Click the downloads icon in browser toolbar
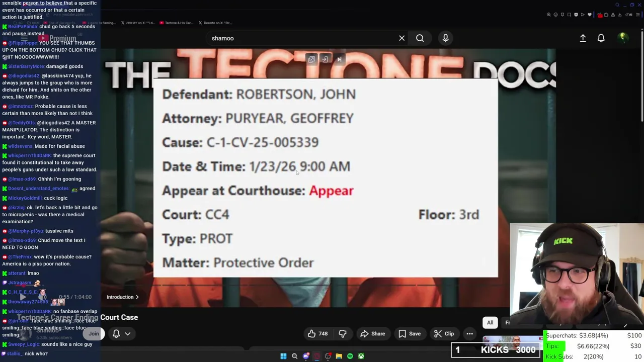The height and width of the screenshot is (362, 644). coord(619,15)
